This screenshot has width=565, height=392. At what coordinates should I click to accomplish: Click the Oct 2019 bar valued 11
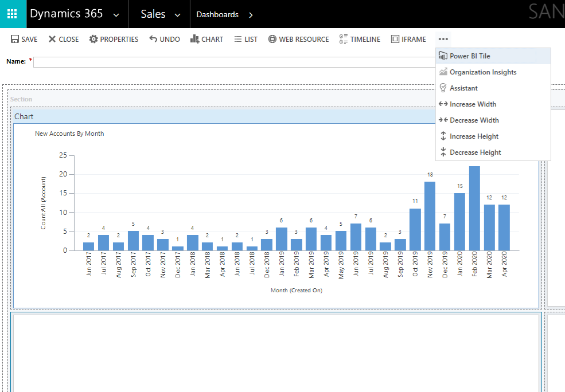coord(415,229)
